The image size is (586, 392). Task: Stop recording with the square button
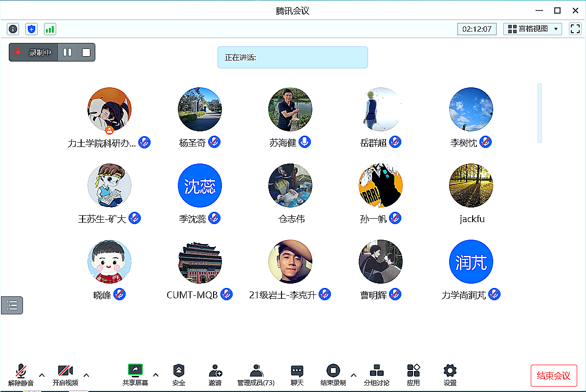tap(86, 52)
